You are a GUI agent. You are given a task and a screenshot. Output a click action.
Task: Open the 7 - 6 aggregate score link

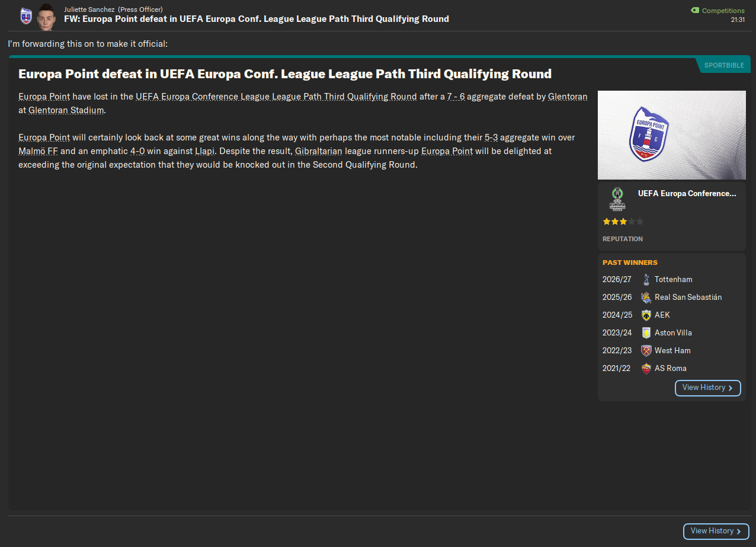coord(456,96)
